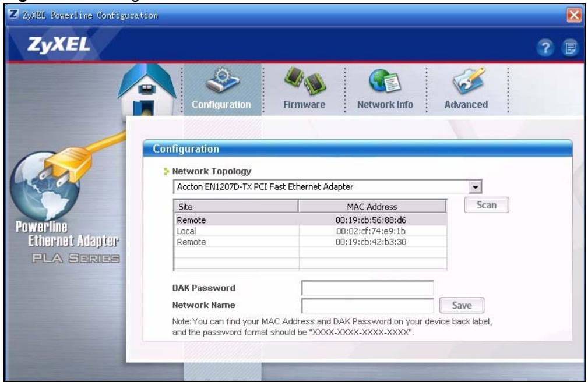Switch to the Advanced tab label

click(x=466, y=105)
